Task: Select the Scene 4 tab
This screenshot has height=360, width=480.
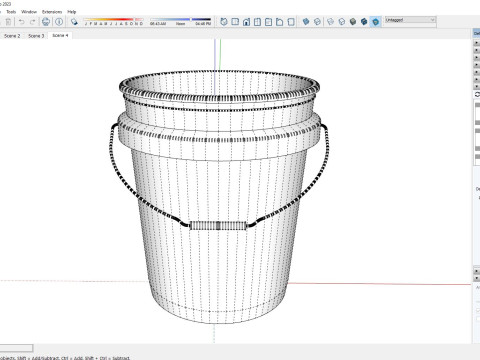Action: 60,35
